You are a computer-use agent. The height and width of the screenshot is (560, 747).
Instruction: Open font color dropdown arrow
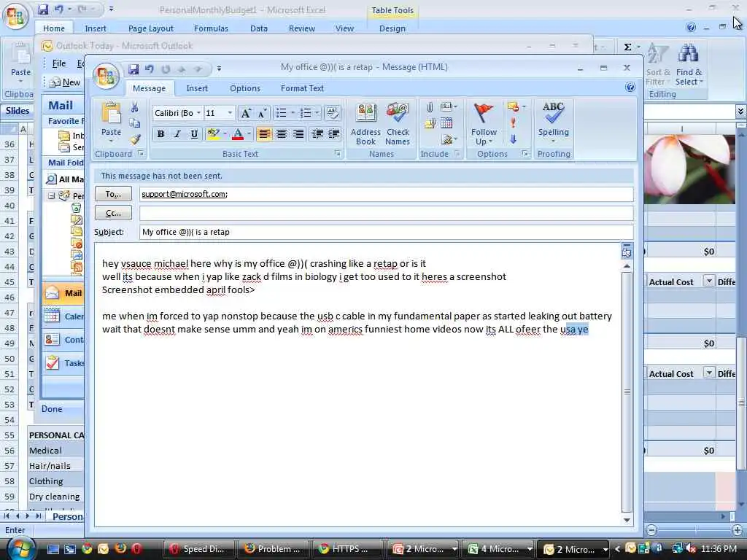point(249,134)
